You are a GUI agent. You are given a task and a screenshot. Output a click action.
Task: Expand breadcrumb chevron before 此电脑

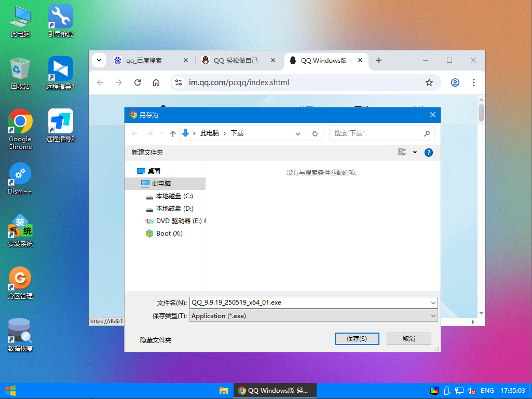[194, 134]
